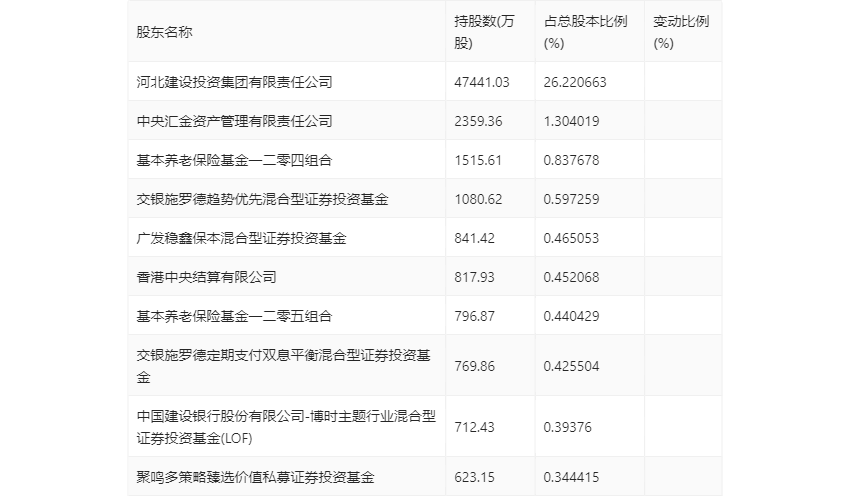Select the holding value 2359.36
850x496 pixels.
478,121
